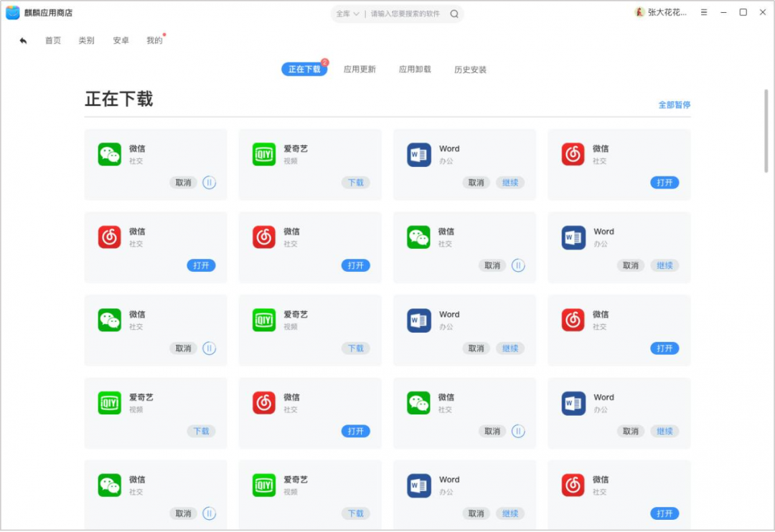Click the 爱奇艺 icon in the first row
This screenshot has height=532, width=775.
[x=264, y=154]
